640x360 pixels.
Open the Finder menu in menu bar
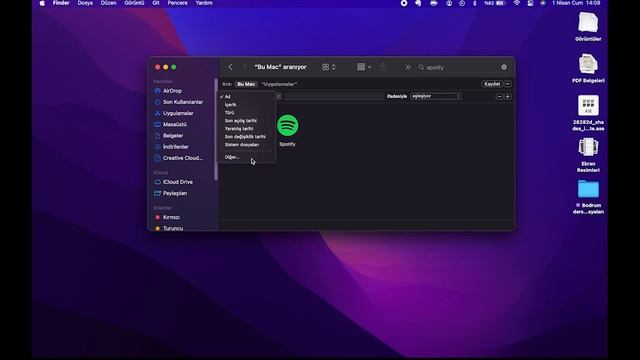click(61, 3)
